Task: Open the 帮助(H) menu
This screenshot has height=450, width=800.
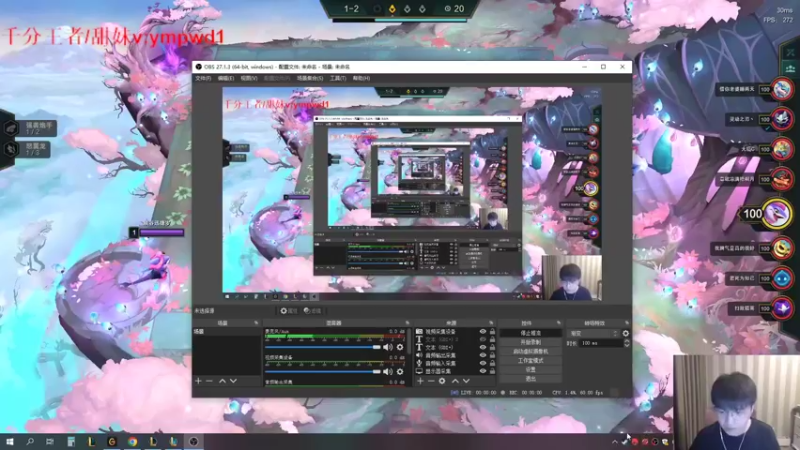Action: pyautogui.click(x=361, y=78)
